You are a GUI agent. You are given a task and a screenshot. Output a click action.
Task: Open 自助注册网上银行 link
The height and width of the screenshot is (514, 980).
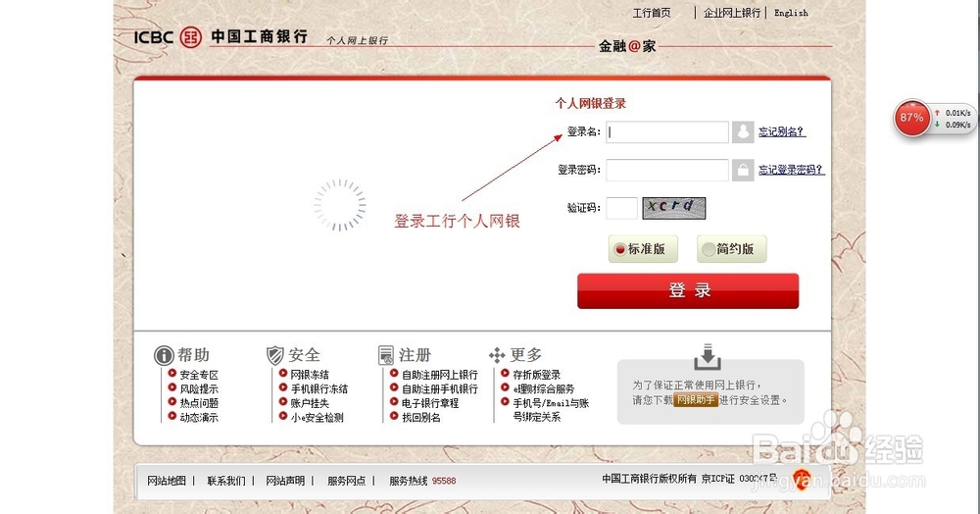pyautogui.click(x=439, y=375)
